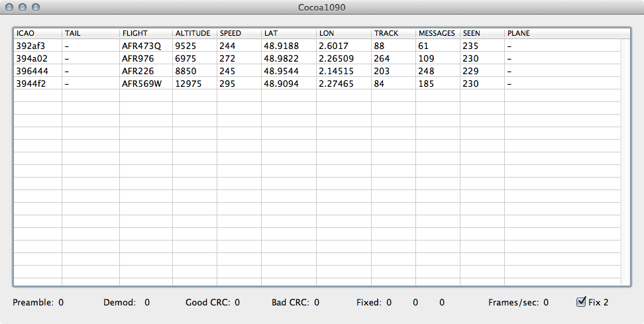This screenshot has width=644, height=324.
Task: Click altitude value 9525
Action: click(x=186, y=46)
